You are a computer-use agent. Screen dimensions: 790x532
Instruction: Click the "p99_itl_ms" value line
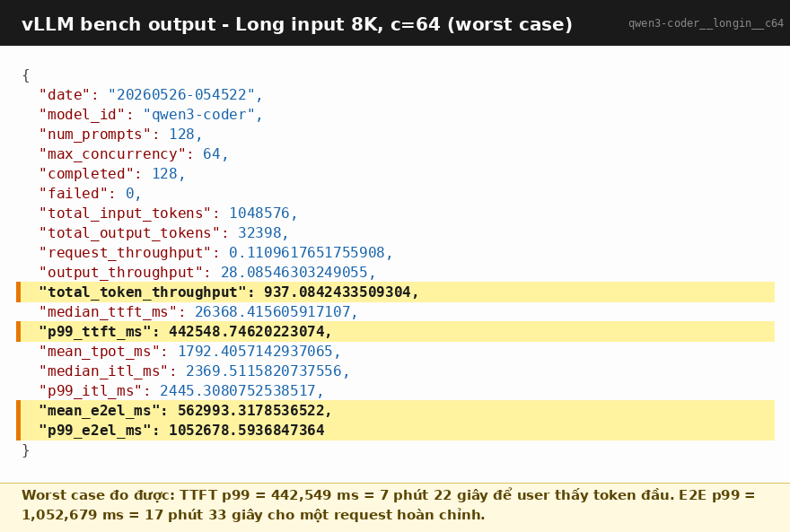coord(181,390)
